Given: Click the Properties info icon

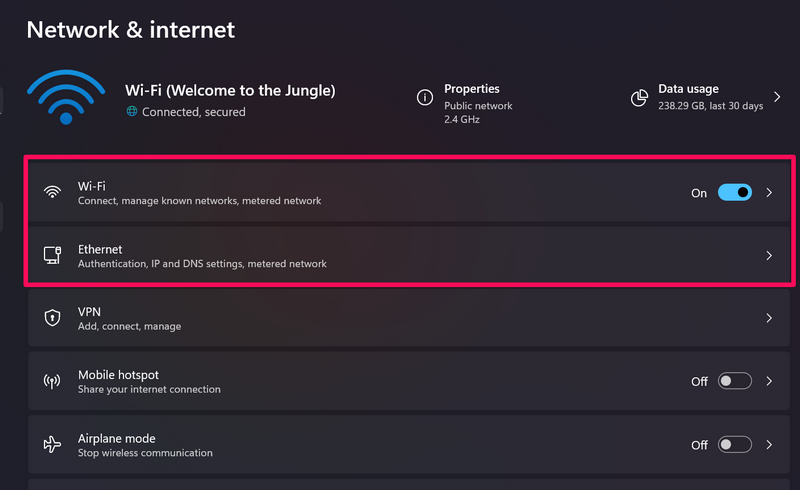Looking at the screenshot, I should point(425,98).
